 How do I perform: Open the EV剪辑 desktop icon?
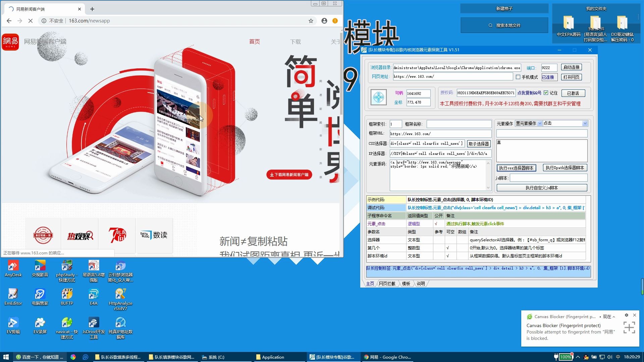(x=13, y=326)
